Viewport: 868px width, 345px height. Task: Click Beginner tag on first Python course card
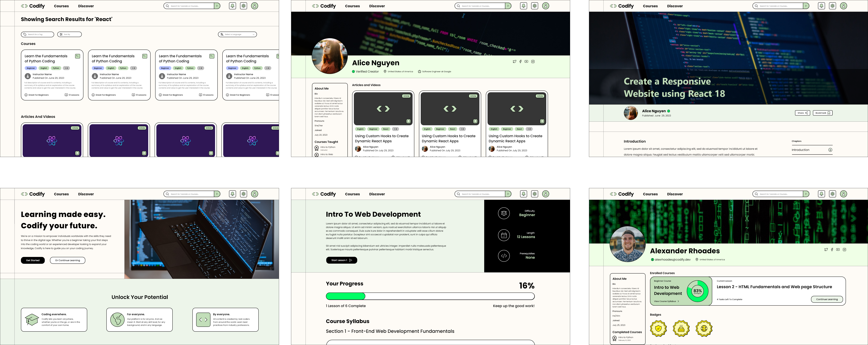31,68
